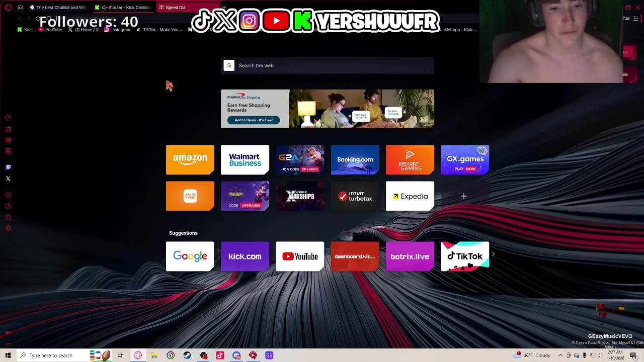Open the kick.com suggestion tile
This screenshot has height=362, width=644.
coord(245,256)
